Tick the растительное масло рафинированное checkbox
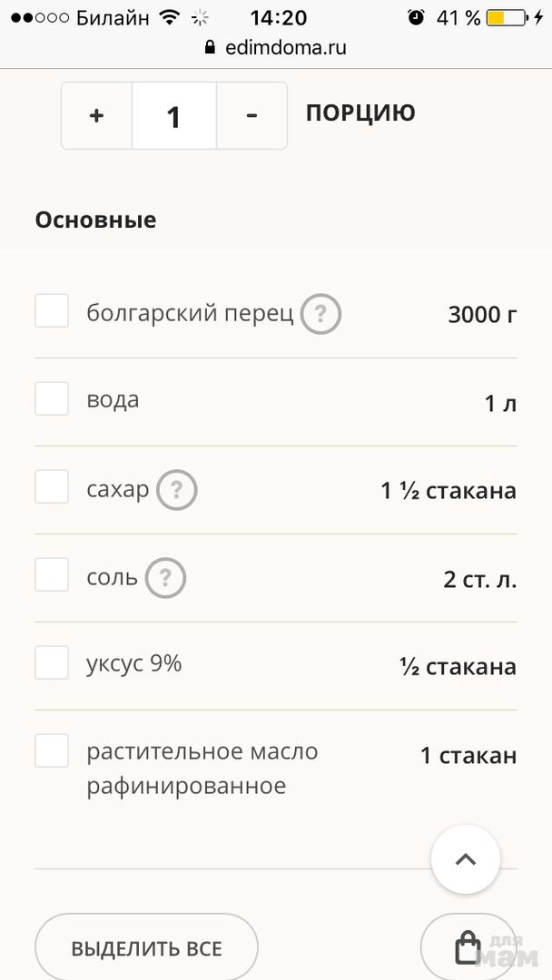 coord(52,750)
